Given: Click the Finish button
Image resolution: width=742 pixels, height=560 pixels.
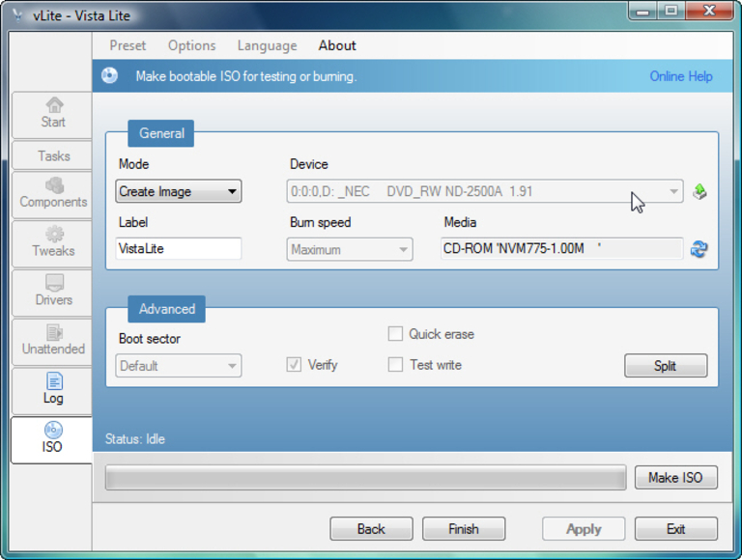Looking at the screenshot, I should click(x=464, y=529).
